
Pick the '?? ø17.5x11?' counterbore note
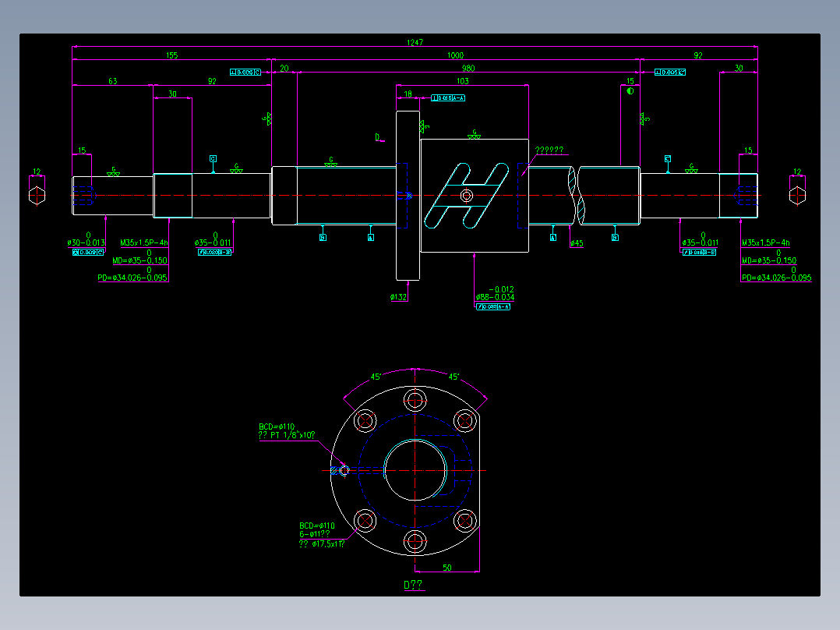[x=321, y=543]
